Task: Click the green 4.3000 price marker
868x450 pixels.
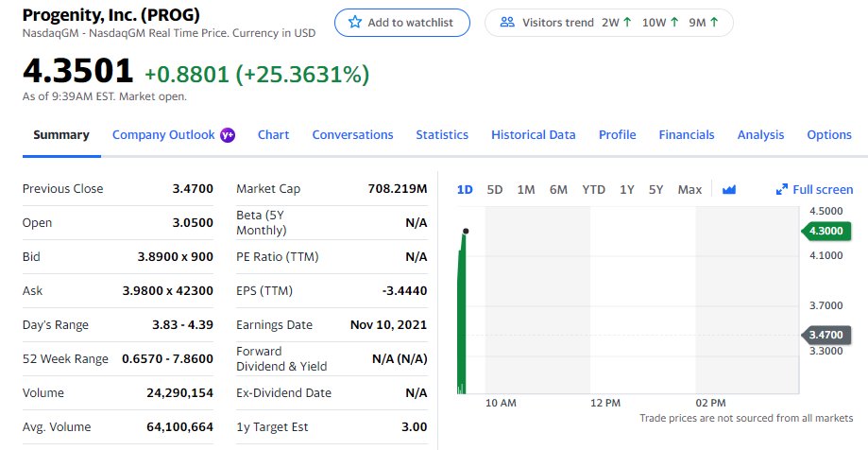Action: (x=825, y=231)
